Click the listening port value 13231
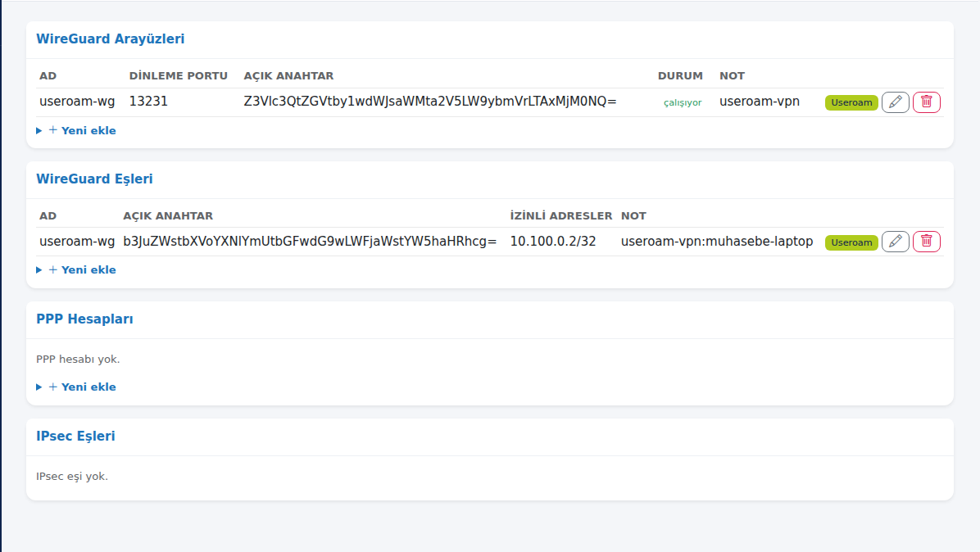The image size is (980, 552). click(x=149, y=102)
